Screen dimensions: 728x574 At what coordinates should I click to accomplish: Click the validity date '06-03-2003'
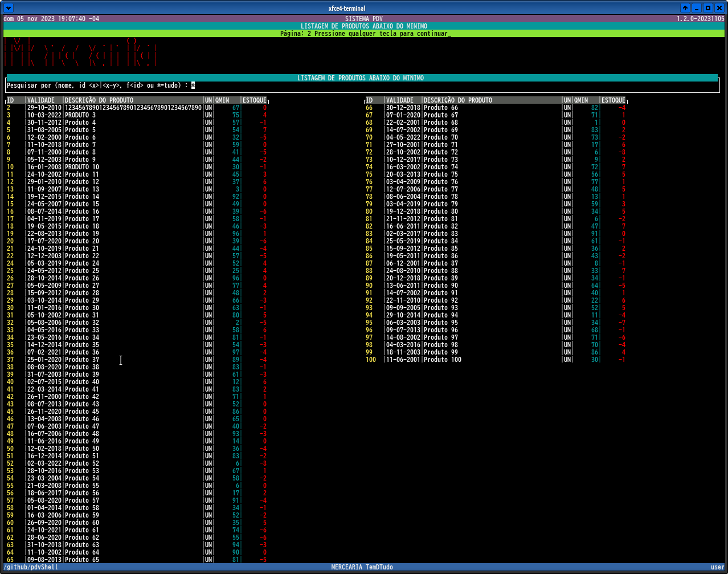403,323
